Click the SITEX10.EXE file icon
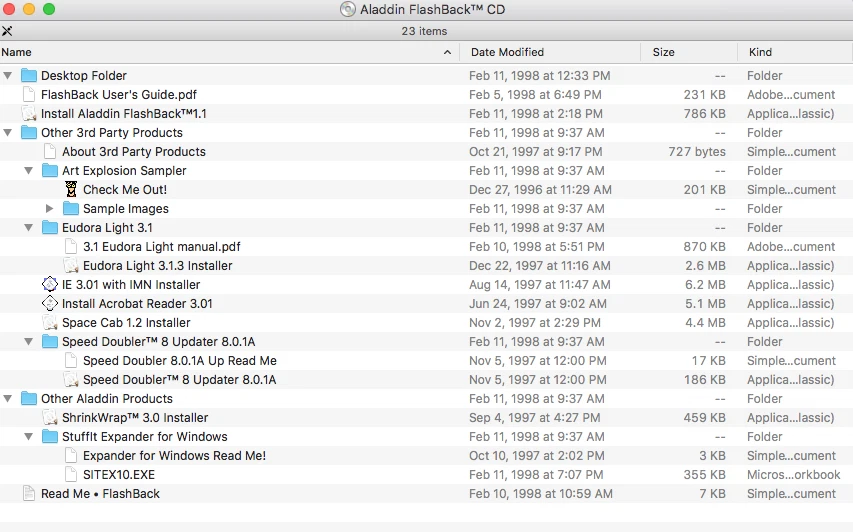This screenshot has height=532, width=853. [x=71, y=475]
